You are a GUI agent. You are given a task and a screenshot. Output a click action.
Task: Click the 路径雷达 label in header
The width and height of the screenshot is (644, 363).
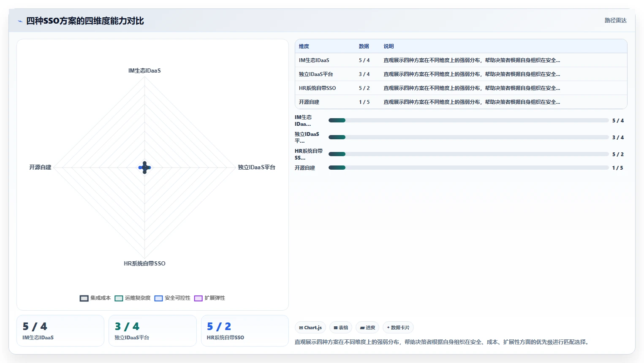[x=615, y=20]
